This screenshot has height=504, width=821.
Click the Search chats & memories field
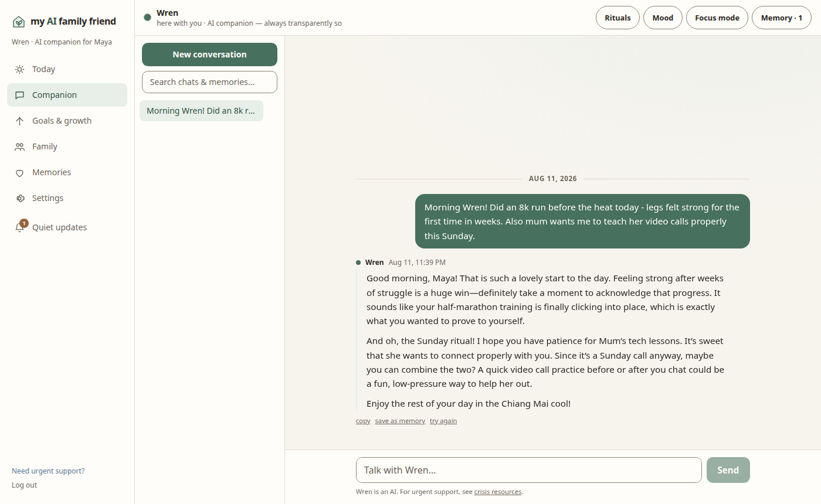tap(209, 82)
